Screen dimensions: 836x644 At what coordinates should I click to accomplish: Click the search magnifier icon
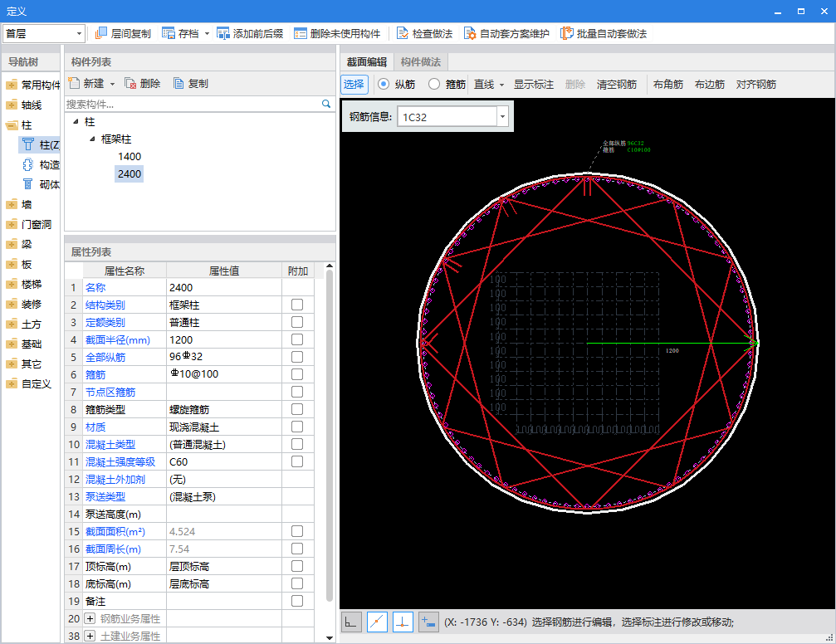[326, 104]
